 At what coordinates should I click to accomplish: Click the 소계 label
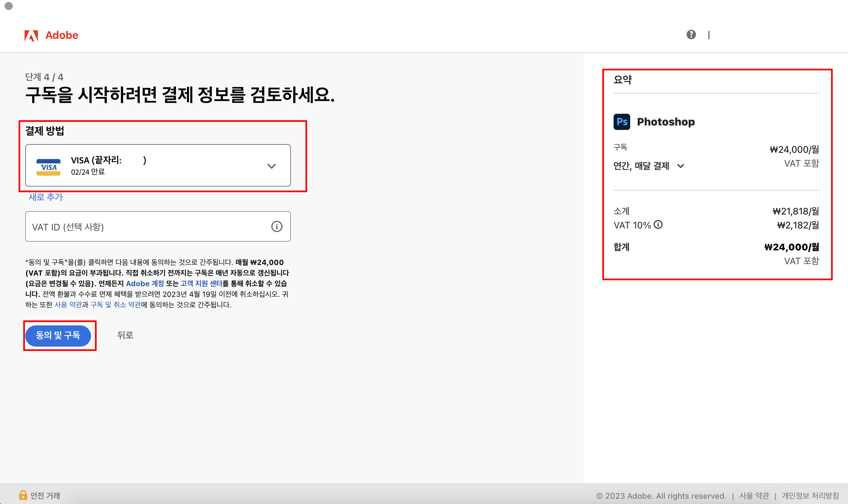coord(622,211)
